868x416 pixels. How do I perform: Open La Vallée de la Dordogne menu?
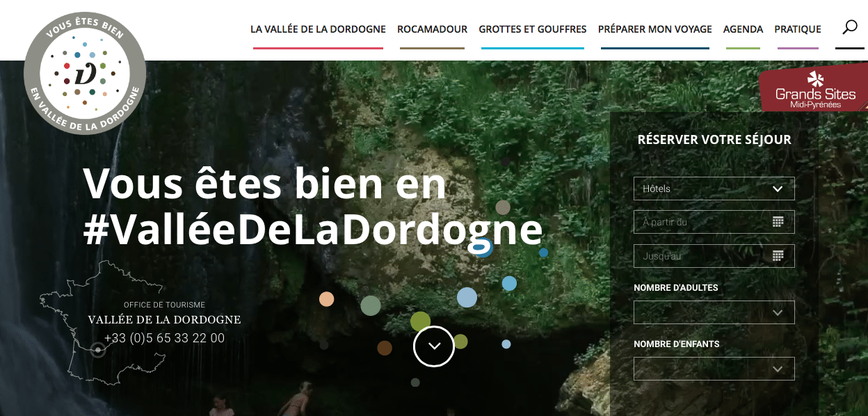tap(318, 29)
